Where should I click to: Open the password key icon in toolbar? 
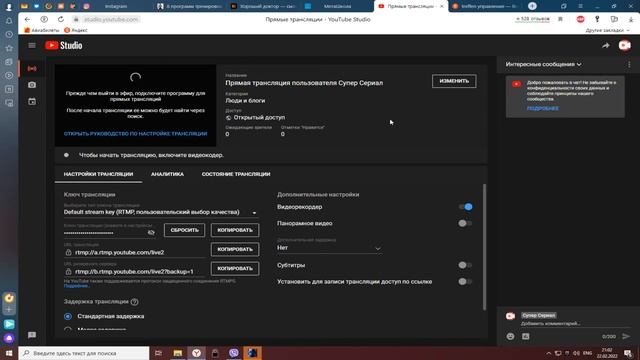(597, 19)
